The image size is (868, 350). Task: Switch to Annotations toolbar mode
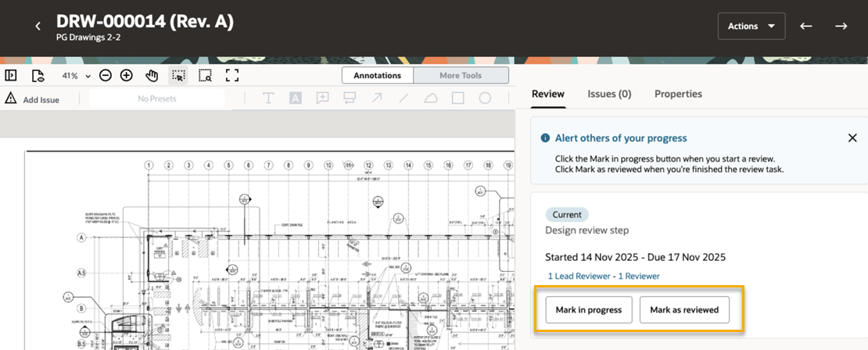click(x=378, y=76)
